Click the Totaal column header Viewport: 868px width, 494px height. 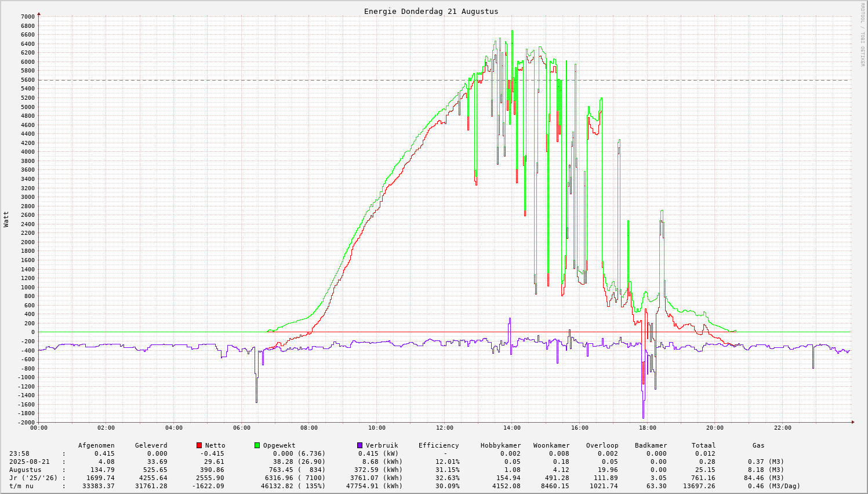703,445
